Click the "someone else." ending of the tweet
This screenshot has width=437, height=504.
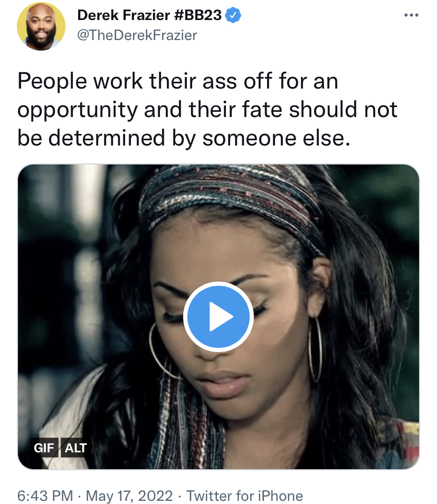point(276,138)
